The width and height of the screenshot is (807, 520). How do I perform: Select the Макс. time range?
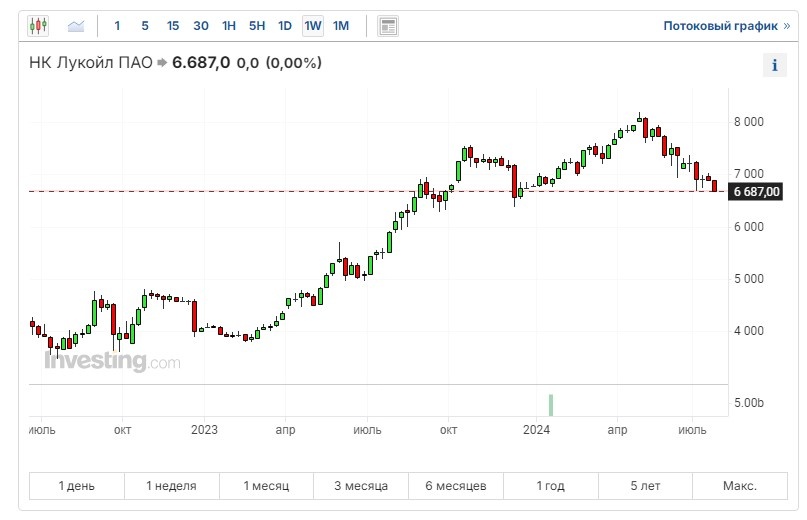point(739,486)
